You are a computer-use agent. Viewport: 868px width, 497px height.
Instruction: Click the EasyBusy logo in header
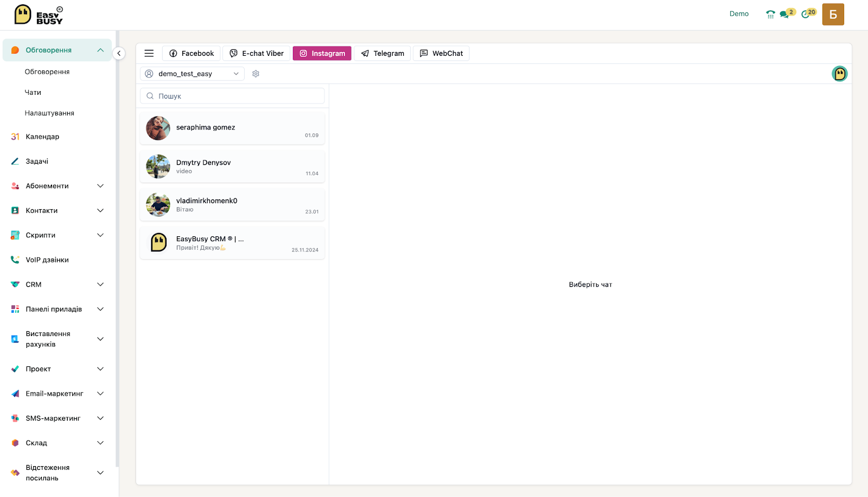coord(39,15)
